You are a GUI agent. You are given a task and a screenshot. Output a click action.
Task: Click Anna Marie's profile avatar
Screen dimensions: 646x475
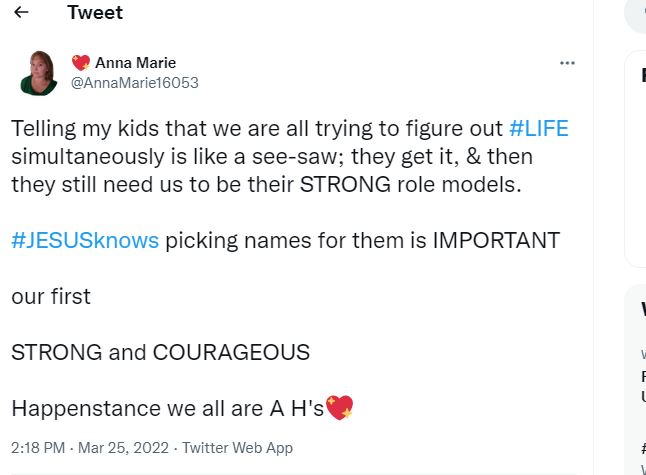pyautogui.click(x=38, y=73)
